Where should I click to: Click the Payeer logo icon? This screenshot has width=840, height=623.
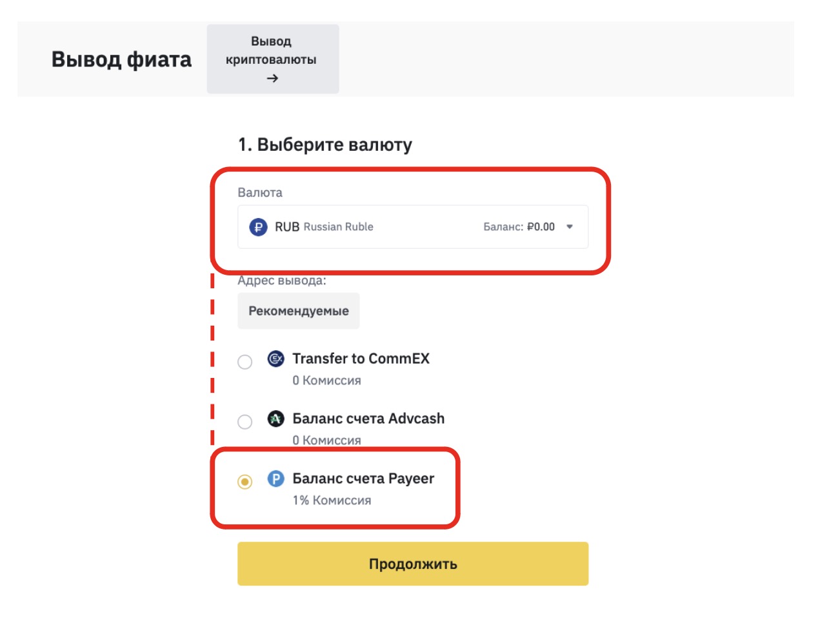pyautogui.click(x=276, y=479)
